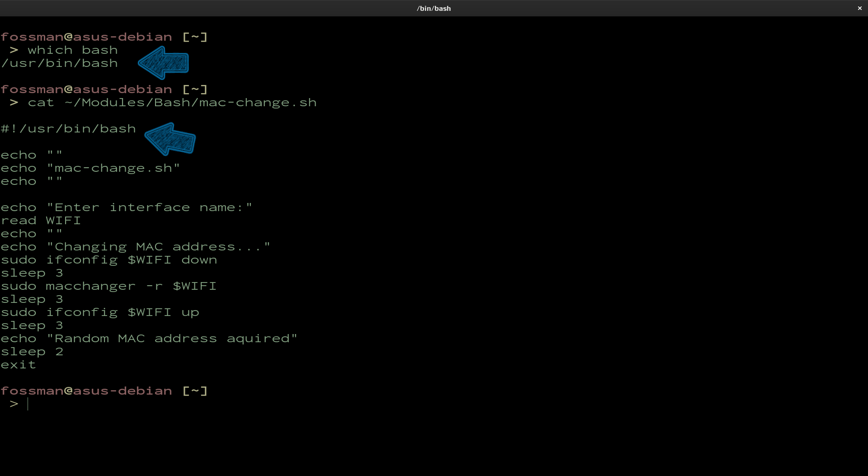Viewport: 868px width, 476px height.
Task: Click the #!/usr/bin/bash shebang line
Action: (68, 129)
